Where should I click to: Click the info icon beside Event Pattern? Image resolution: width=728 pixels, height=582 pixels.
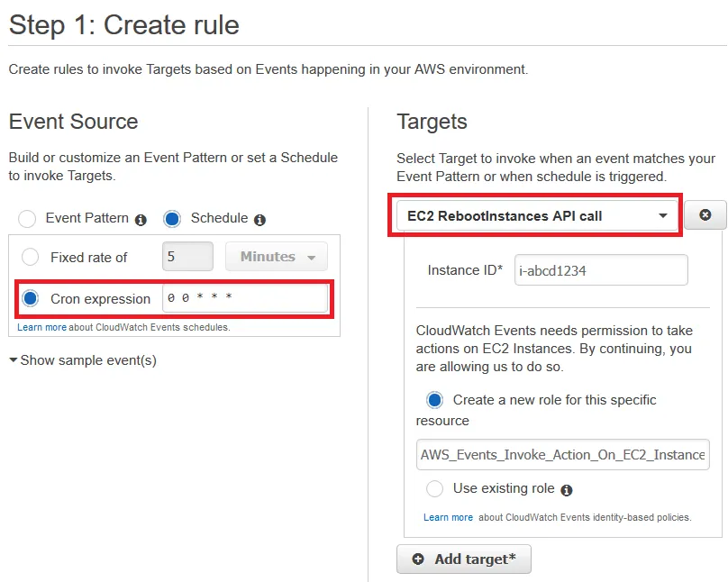coord(141,219)
